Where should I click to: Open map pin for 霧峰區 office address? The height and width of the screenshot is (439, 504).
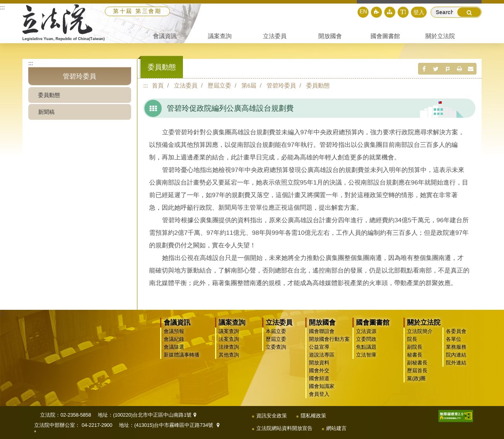[218, 425]
